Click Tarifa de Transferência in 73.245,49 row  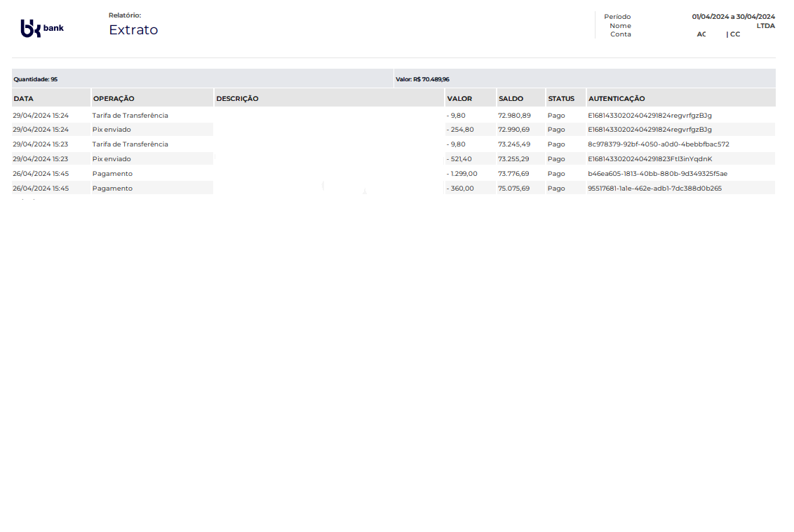click(x=130, y=144)
